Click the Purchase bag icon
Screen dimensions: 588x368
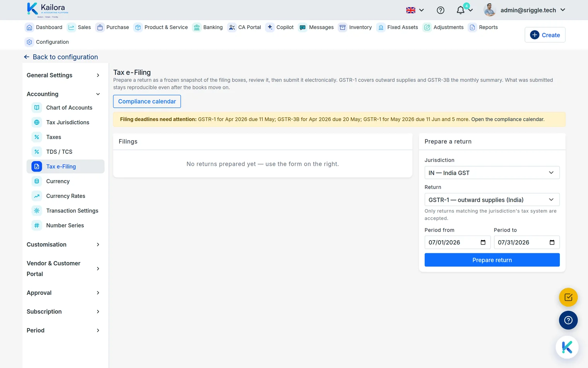(x=100, y=27)
